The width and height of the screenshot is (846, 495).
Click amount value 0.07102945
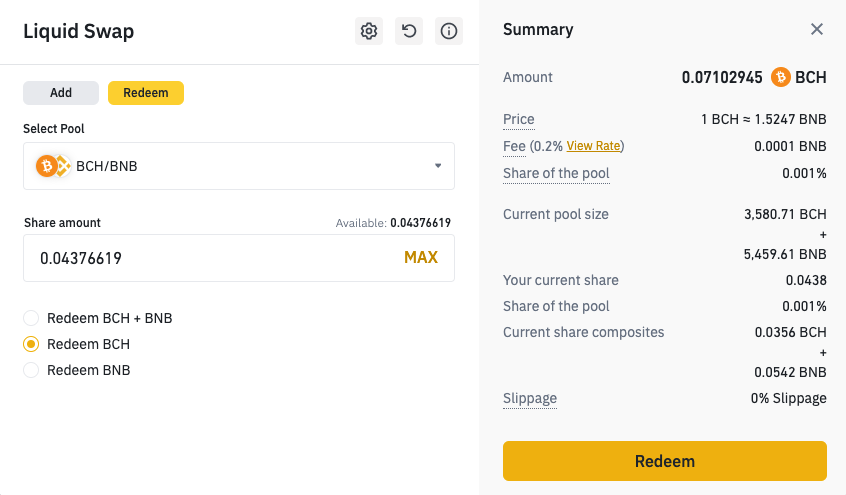click(x=722, y=77)
